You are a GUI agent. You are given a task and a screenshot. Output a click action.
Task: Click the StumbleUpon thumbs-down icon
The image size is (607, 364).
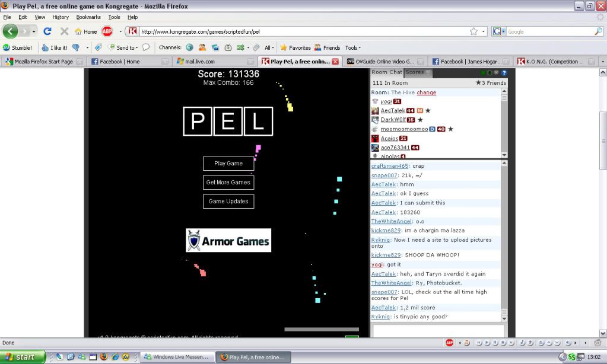[x=76, y=47]
